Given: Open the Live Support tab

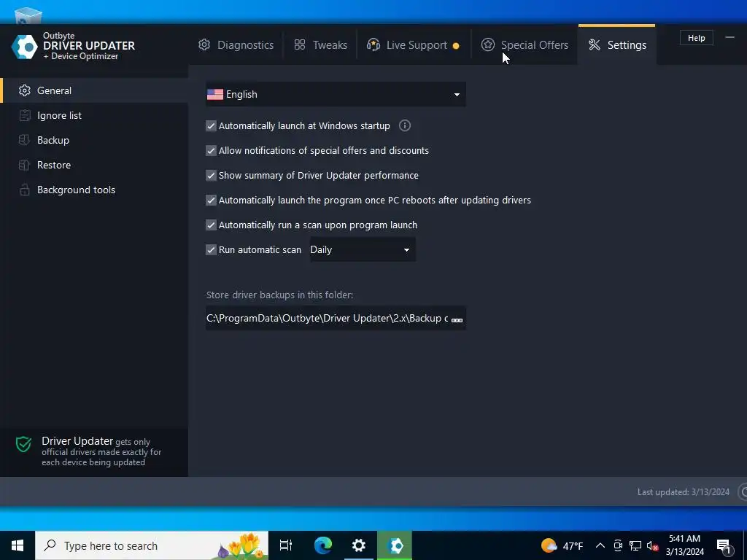Looking at the screenshot, I should pyautogui.click(x=414, y=44).
